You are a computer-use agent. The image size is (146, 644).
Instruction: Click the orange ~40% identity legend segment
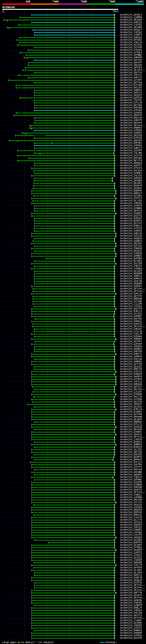(45, 4)
